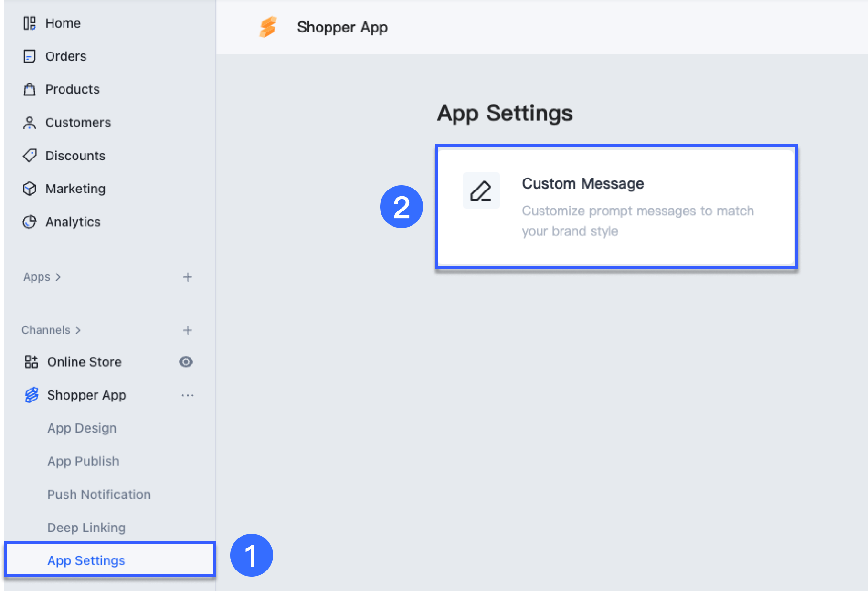Open Analytics via the chart icon

(x=30, y=222)
